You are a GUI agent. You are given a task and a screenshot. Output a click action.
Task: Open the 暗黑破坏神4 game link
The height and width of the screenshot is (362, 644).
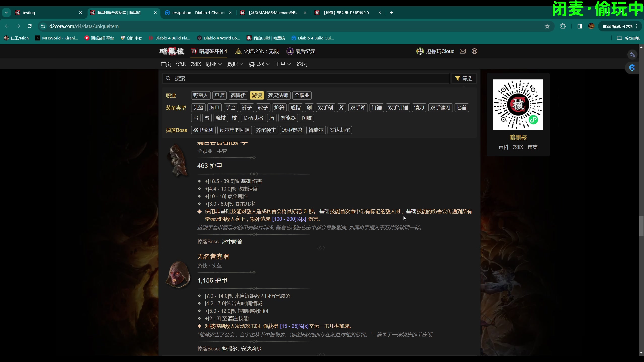209,51
